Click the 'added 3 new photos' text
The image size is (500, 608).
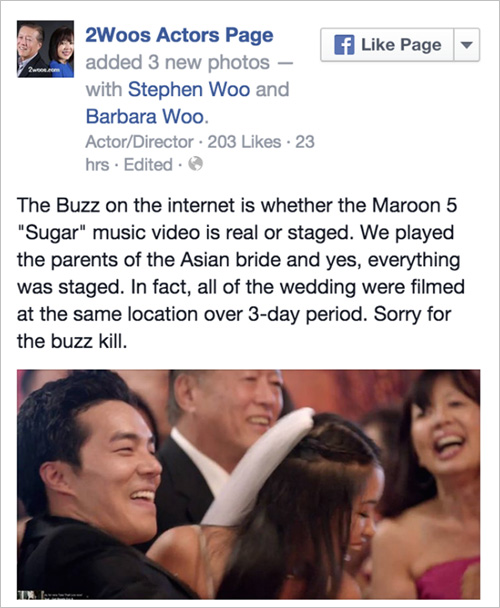click(x=177, y=62)
